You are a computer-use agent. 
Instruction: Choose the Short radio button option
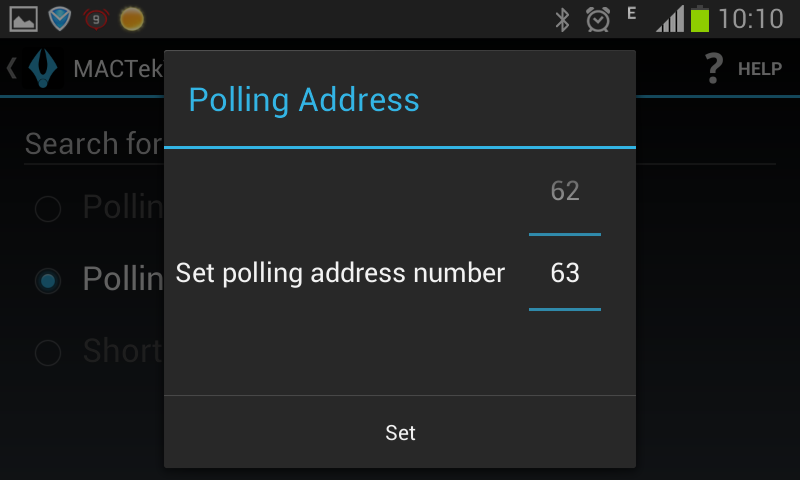[47, 352]
